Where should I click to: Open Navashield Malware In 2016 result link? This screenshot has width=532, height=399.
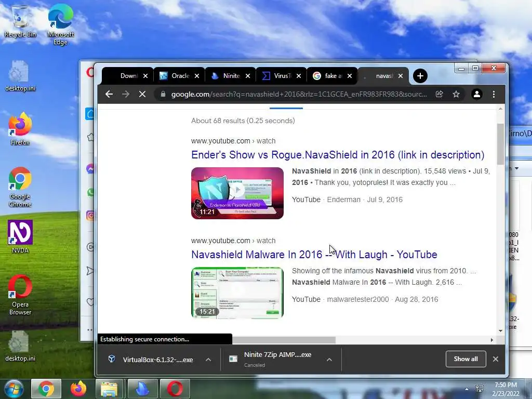[x=314, y=255]
